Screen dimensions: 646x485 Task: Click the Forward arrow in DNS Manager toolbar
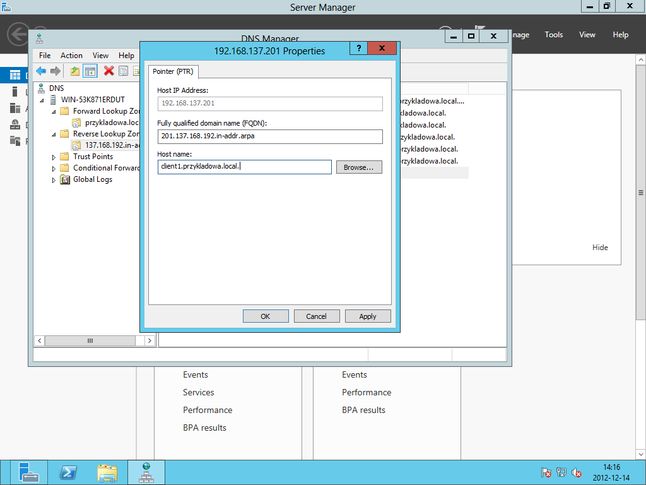coord(55,71)
